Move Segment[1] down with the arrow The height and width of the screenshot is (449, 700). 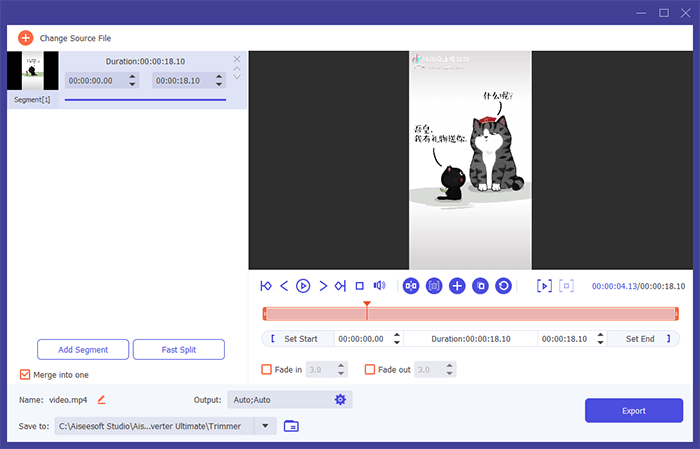point(237,77)
